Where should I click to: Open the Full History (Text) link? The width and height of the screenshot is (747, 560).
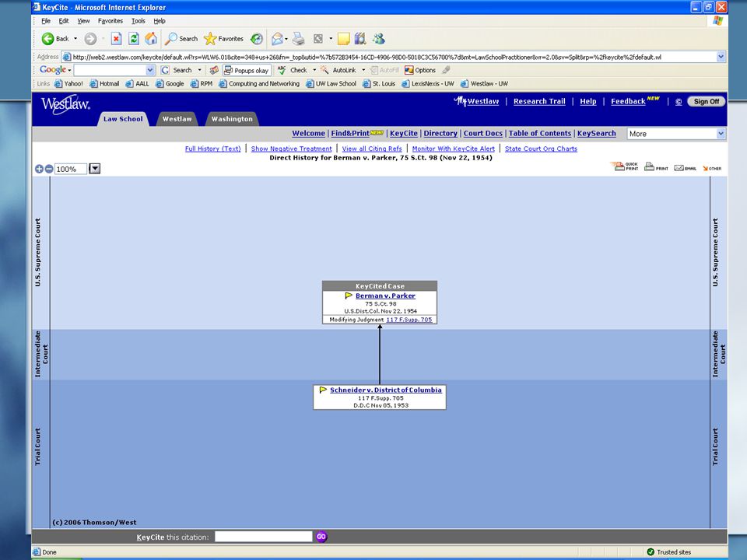click(213, 149)
